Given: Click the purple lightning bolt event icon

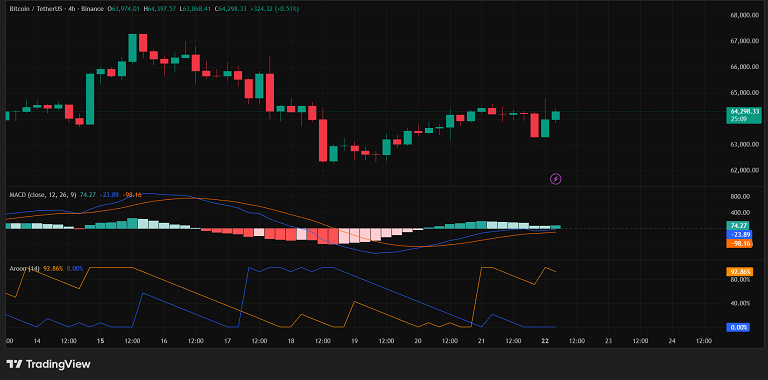Looking at the screenshot, I should pyautogui.click(x=555, y=179).
